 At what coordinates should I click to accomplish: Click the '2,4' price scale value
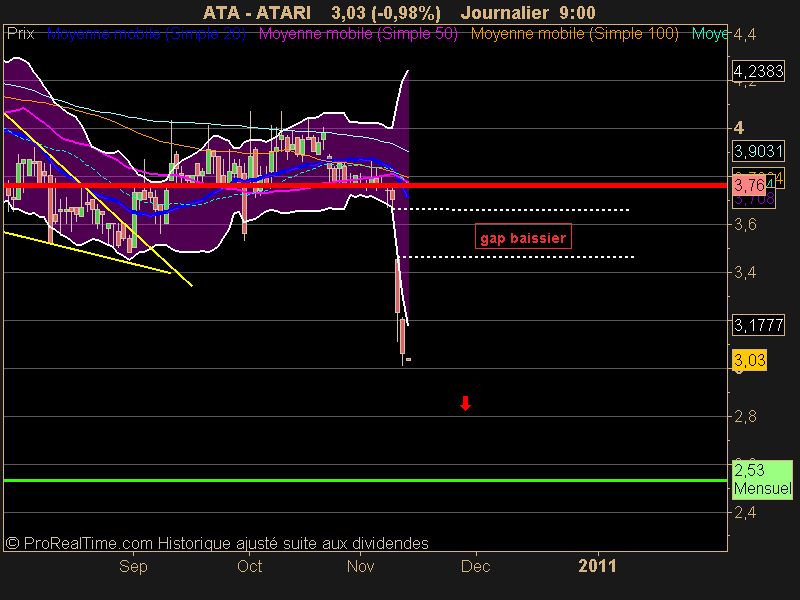[x=745, y=513]
